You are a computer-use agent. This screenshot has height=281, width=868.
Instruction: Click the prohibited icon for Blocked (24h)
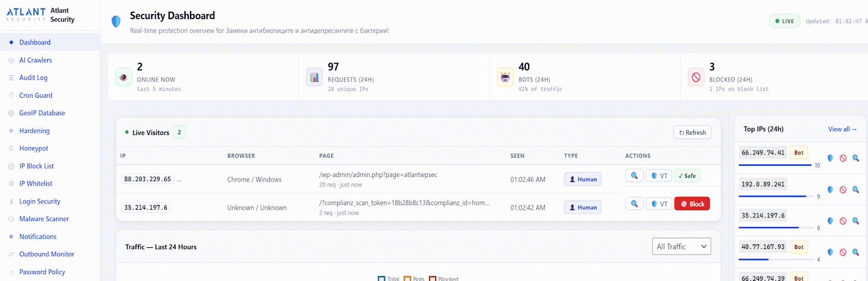click(696, 77)
